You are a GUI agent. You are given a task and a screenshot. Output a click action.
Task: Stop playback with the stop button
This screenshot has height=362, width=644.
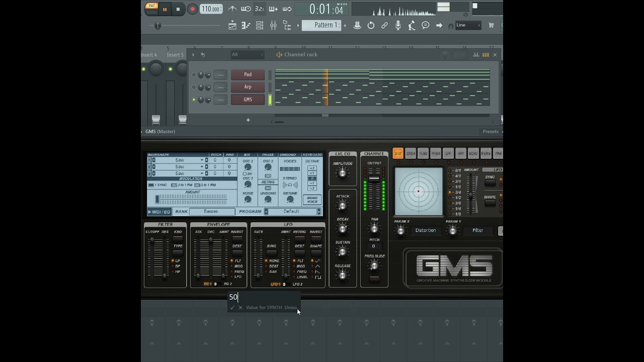[178, 9]
